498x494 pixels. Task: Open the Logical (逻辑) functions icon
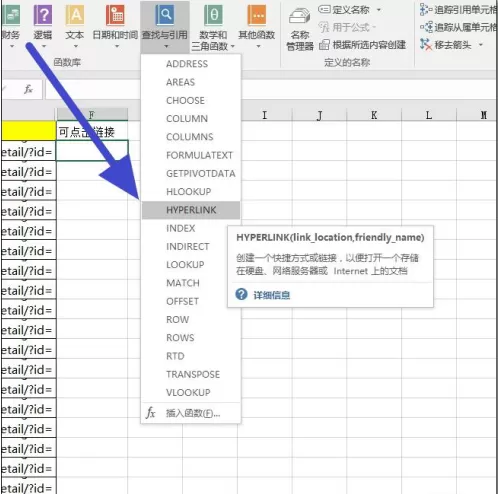(43, 16)
